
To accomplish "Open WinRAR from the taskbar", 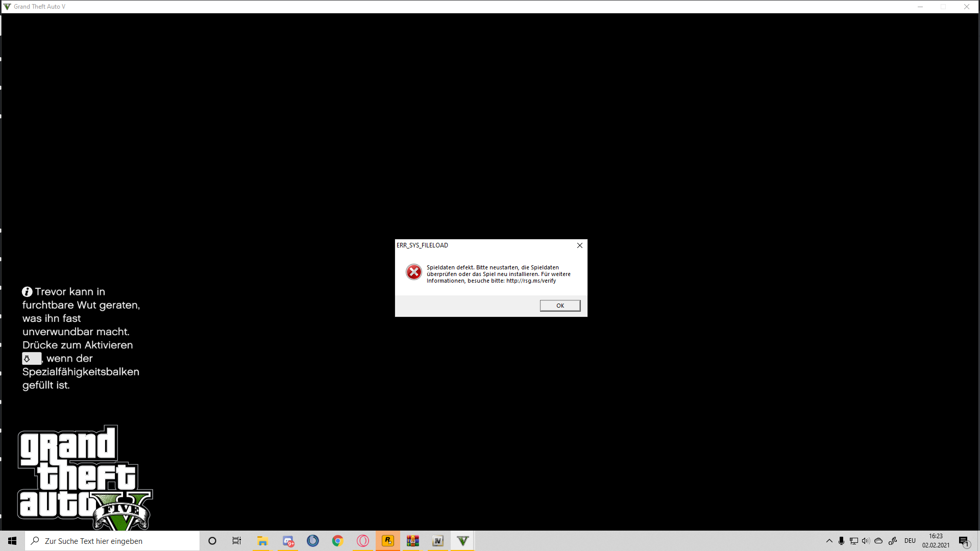I will click(412, 541).
